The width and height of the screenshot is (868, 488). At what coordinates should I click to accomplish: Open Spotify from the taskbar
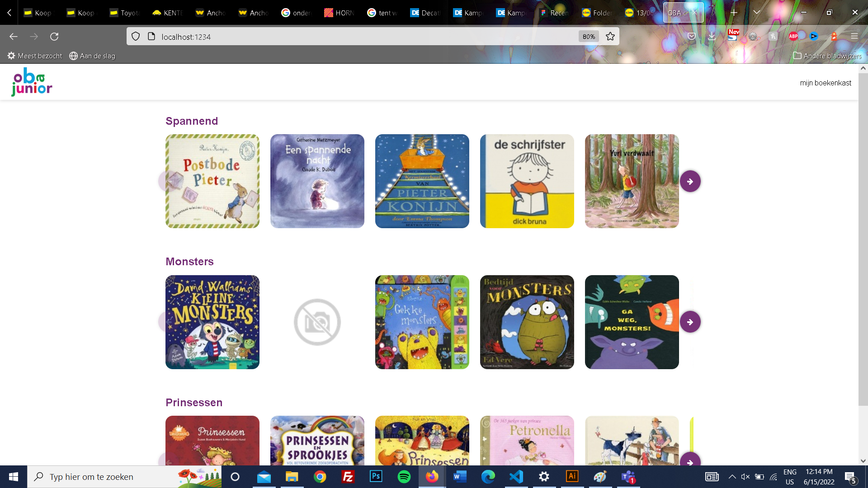[404, 476]
